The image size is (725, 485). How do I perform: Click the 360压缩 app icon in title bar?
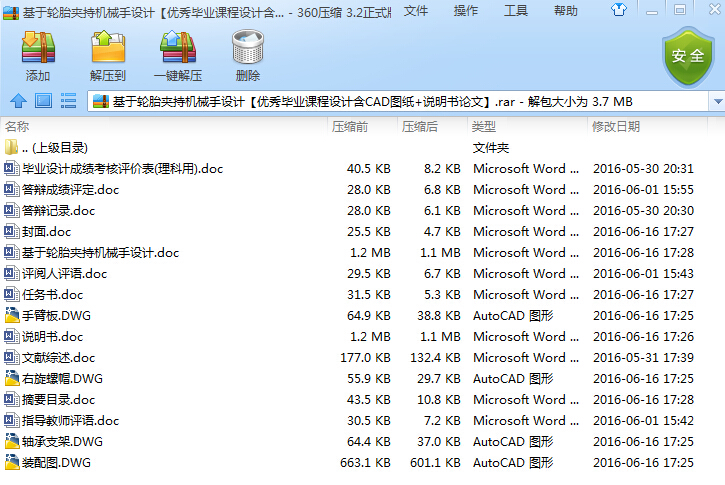click(11, 12)
